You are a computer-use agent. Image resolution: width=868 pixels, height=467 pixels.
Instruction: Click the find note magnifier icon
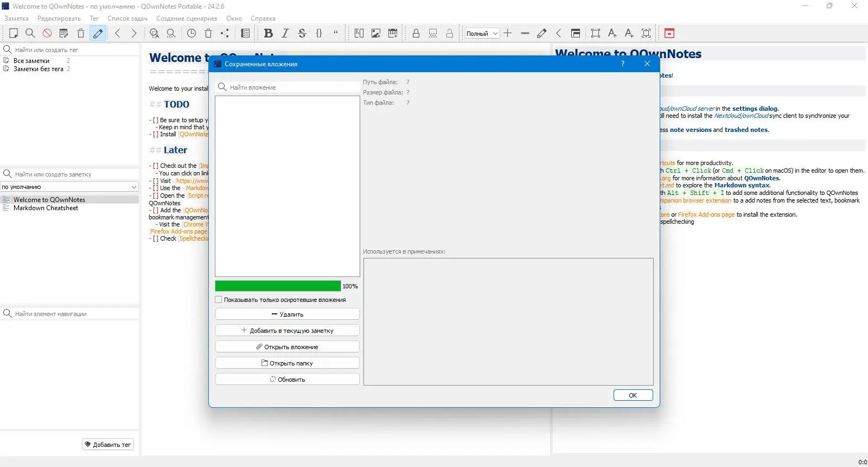pos(30,33)
